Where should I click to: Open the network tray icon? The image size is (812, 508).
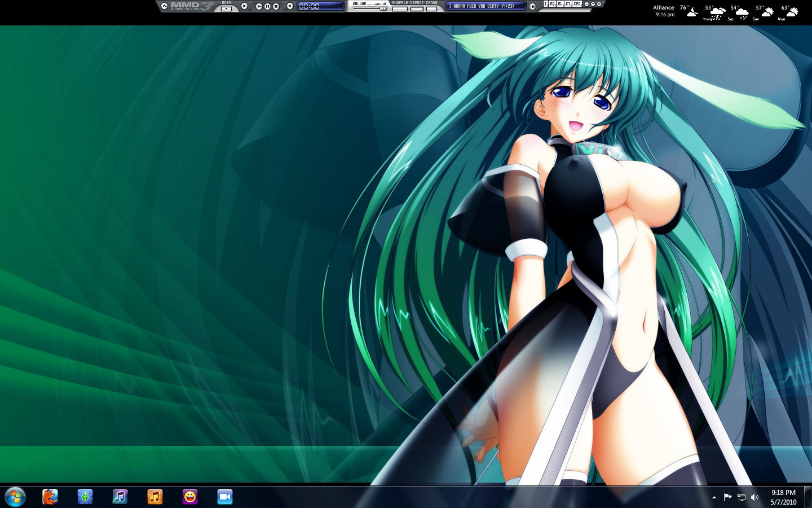(742, 497)
